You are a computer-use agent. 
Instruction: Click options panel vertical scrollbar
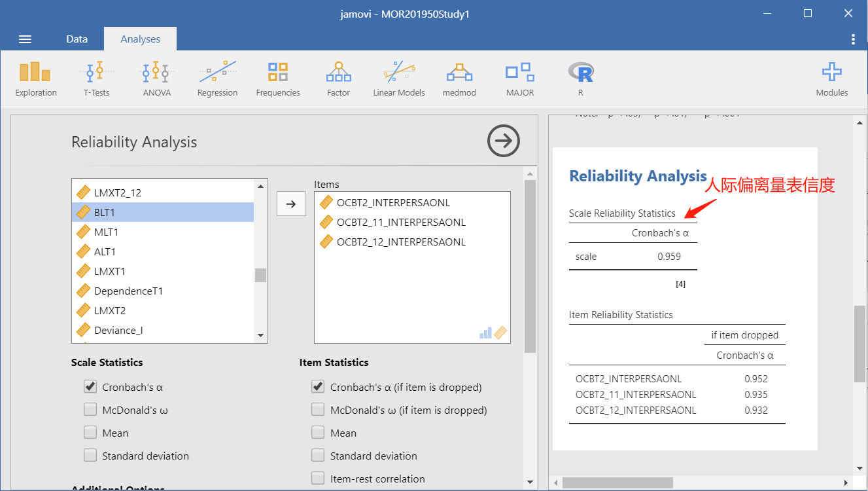(530, 266)
